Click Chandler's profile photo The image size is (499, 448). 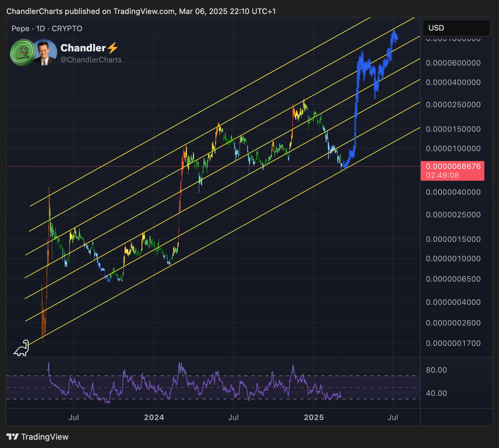45,52
